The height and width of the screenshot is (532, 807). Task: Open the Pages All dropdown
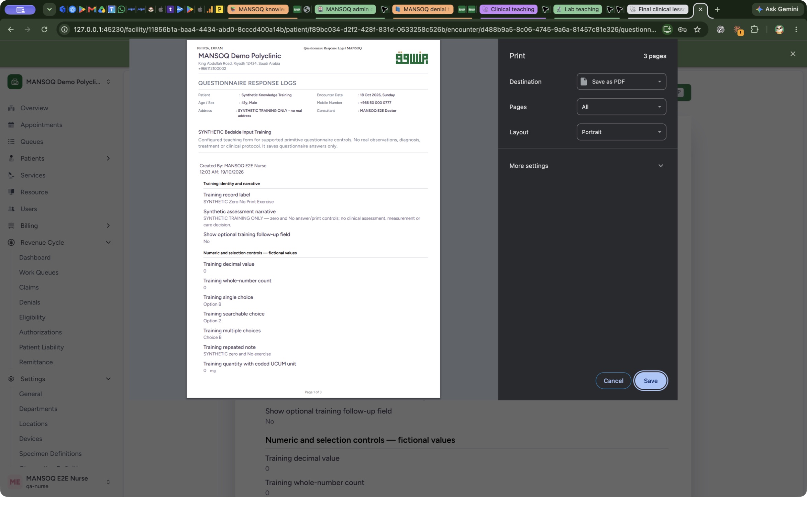tap(621, 107)
